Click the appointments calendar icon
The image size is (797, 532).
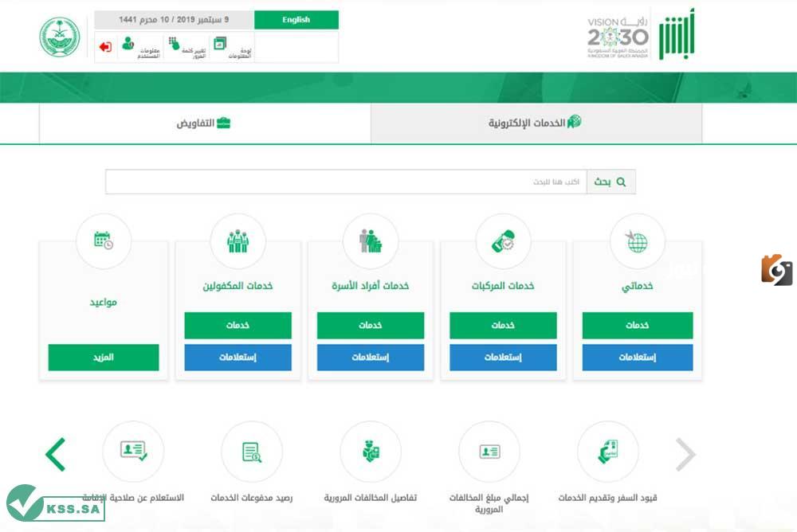(104, 241)
